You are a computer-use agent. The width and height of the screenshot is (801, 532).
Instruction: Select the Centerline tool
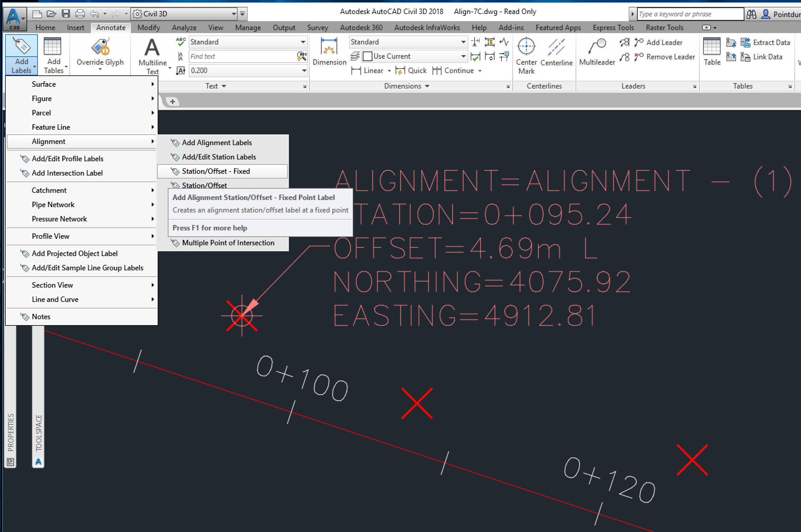point(556,47)
